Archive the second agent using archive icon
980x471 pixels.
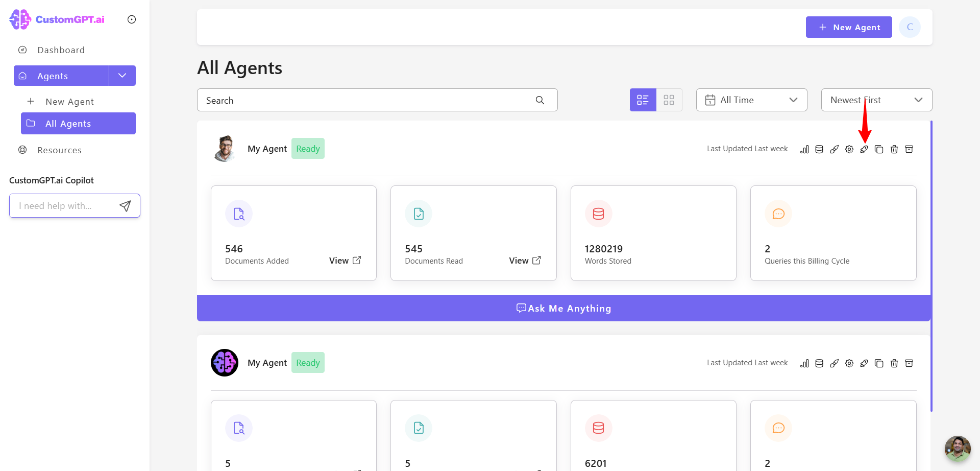pos(909,363)
